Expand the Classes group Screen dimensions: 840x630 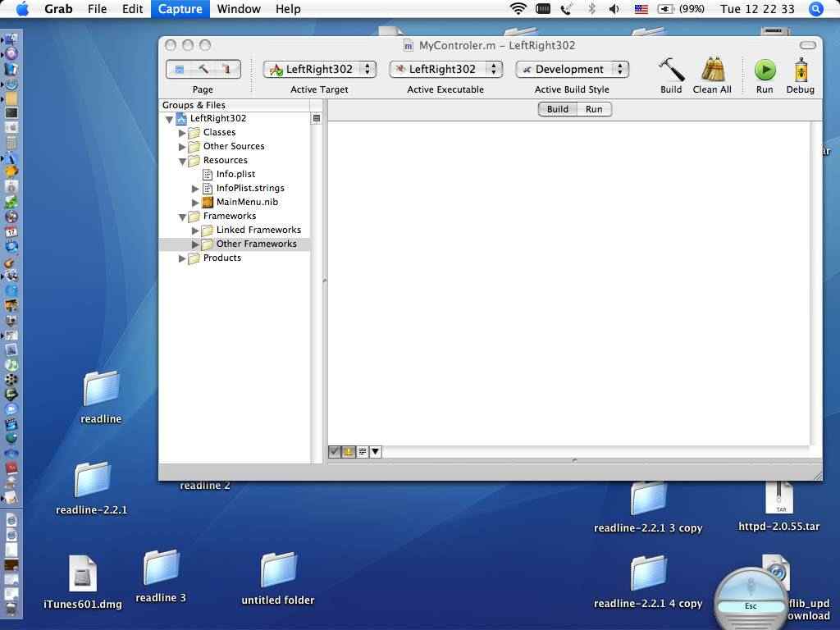click(182, 132)
